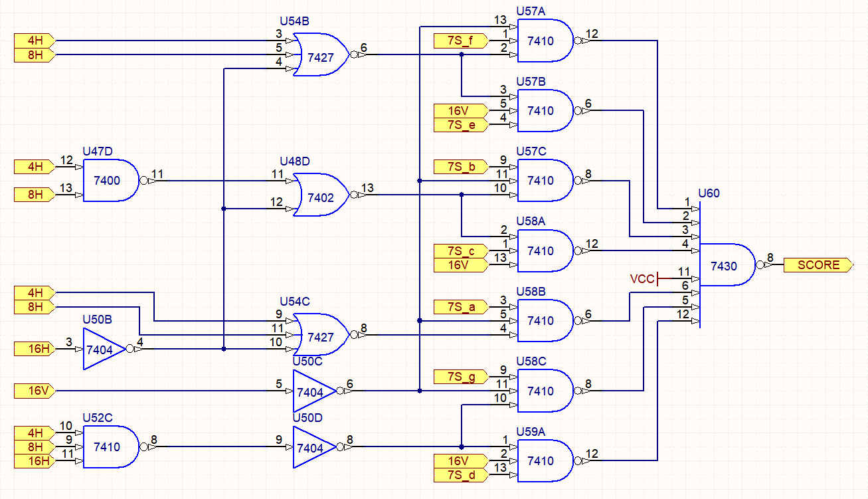Select the U54C 7427 NOR gate
The image size is (868, 499).
pyautogui.click(x=321, y=336)
